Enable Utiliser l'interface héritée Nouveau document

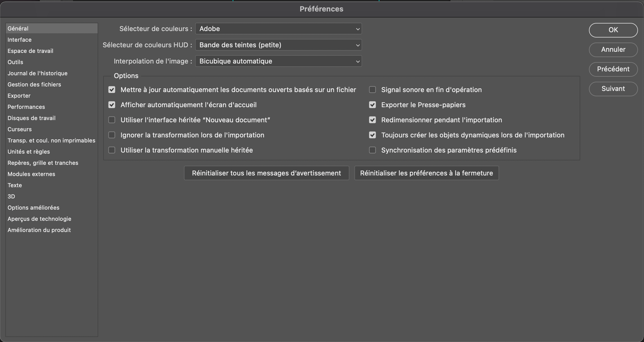(112, 120)
